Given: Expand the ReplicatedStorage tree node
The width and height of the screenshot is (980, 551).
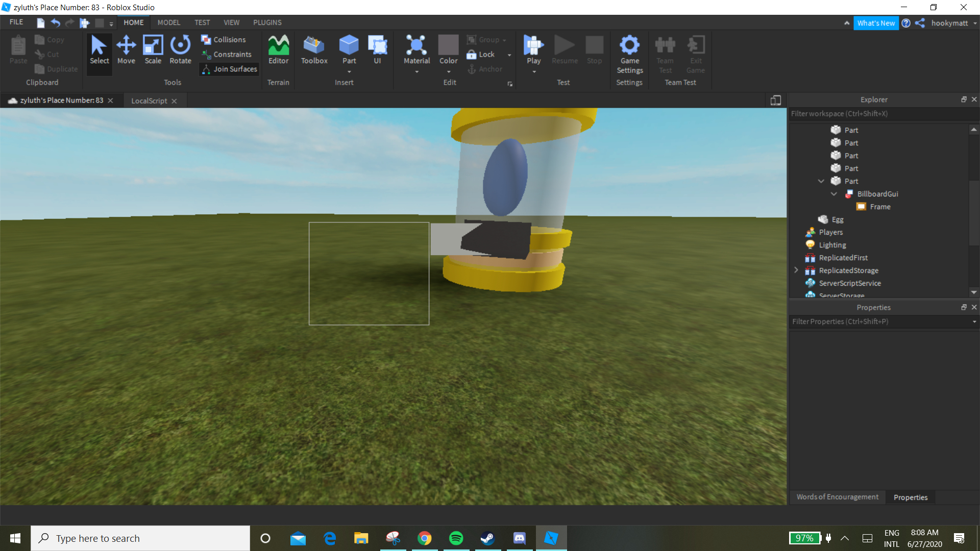Looking at the screenshot, I should [x=796, y=270].
